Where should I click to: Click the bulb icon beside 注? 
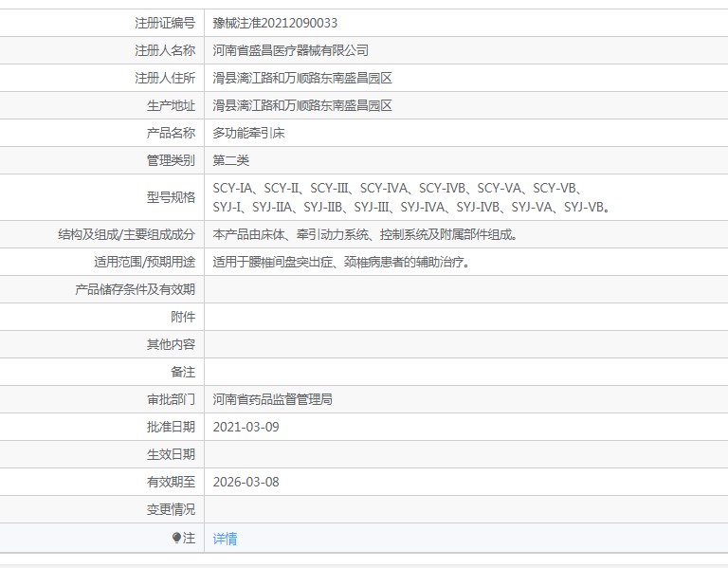[176, 538]
